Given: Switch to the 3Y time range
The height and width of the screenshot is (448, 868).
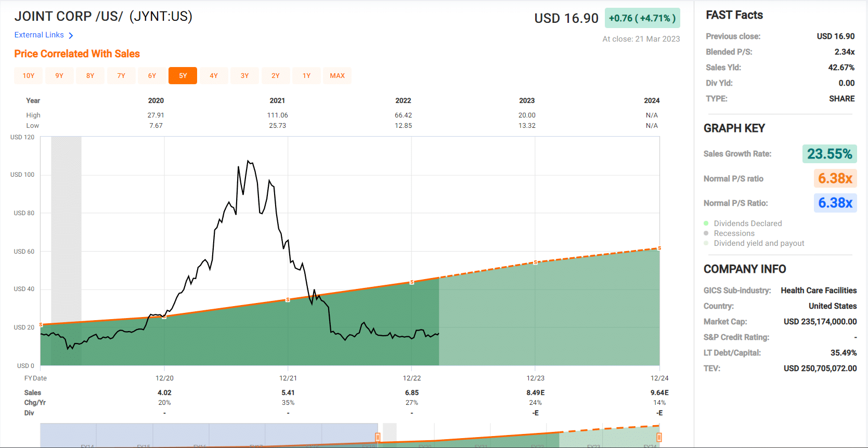Looking at the screenshot, I should (x=245, y=76).
